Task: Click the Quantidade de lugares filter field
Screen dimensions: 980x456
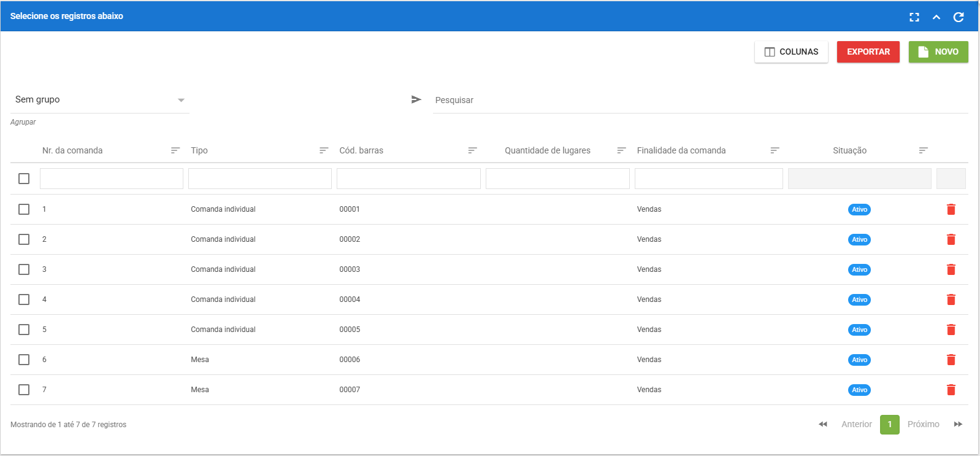Action: tap(557, 179)
